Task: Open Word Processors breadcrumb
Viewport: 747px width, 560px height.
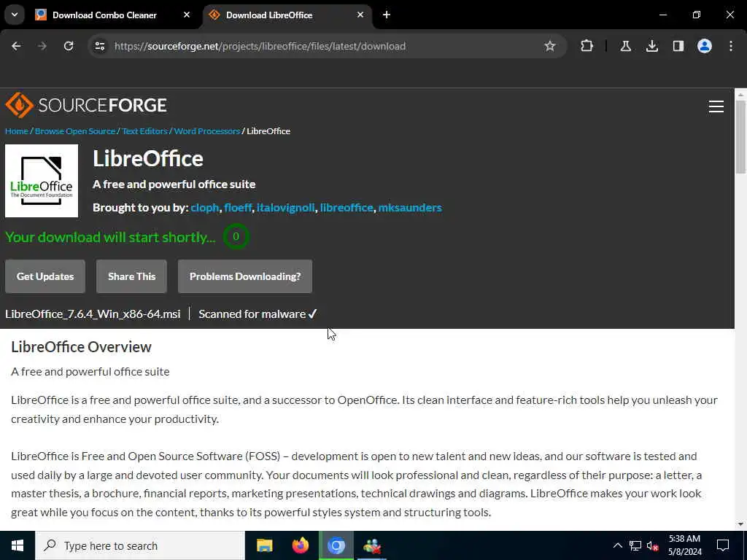Action: click(x=206, y=131)
